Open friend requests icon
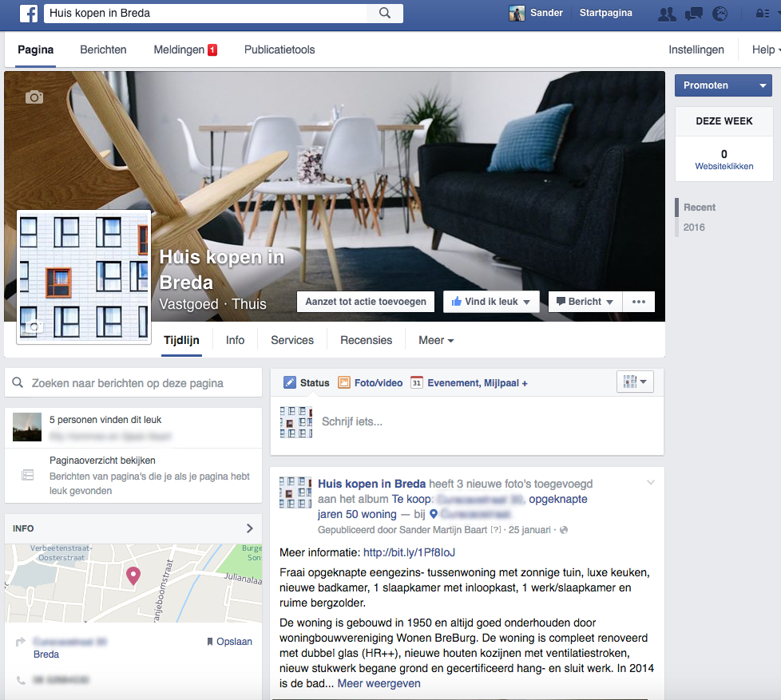The width and height of the screenshot is (781, 700). pyautogui.click(x=665, y=14)
